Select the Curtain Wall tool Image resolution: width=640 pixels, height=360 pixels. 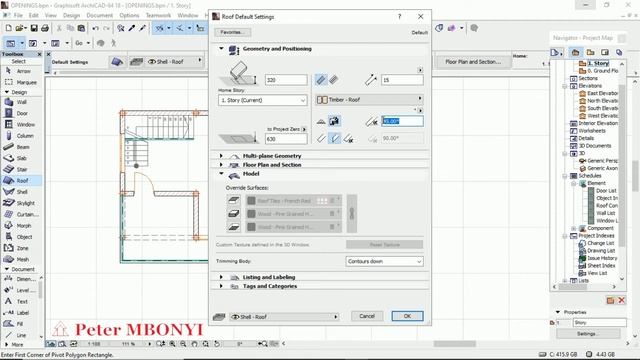22,214
